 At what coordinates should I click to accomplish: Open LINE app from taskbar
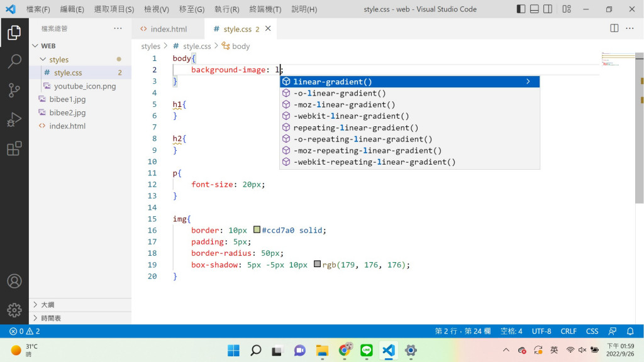[x=367, y=351]
